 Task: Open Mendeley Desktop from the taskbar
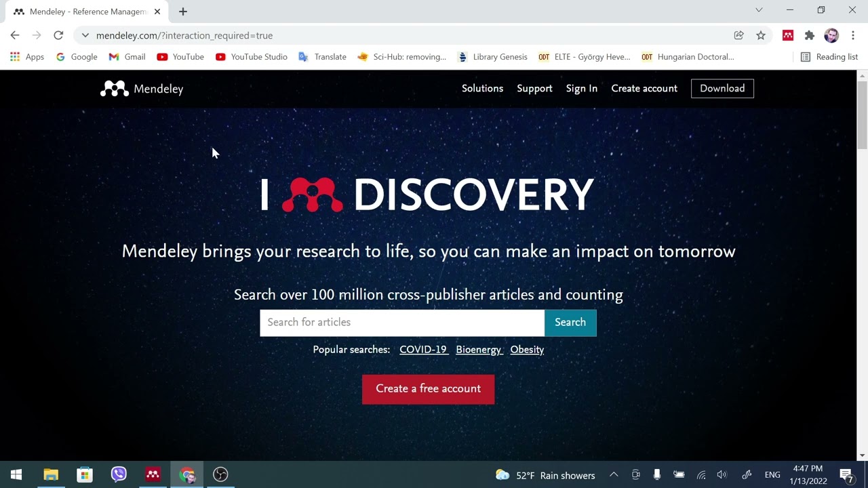[x=153, y=474]
